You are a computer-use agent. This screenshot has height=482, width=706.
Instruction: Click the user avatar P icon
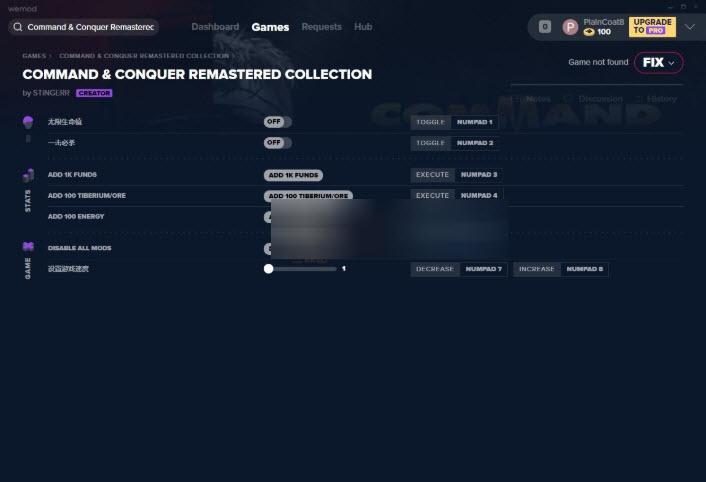pyautogui.click(x=570, y=27)
